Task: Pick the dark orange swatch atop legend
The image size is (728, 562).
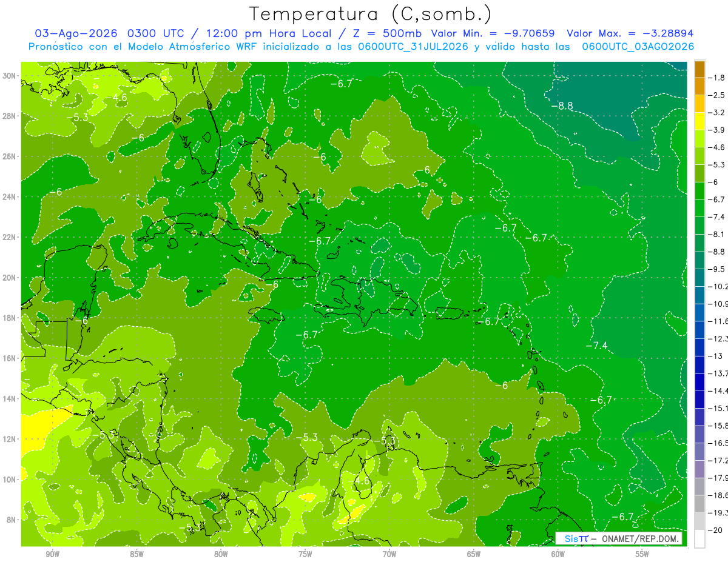Action: (699, 69)
